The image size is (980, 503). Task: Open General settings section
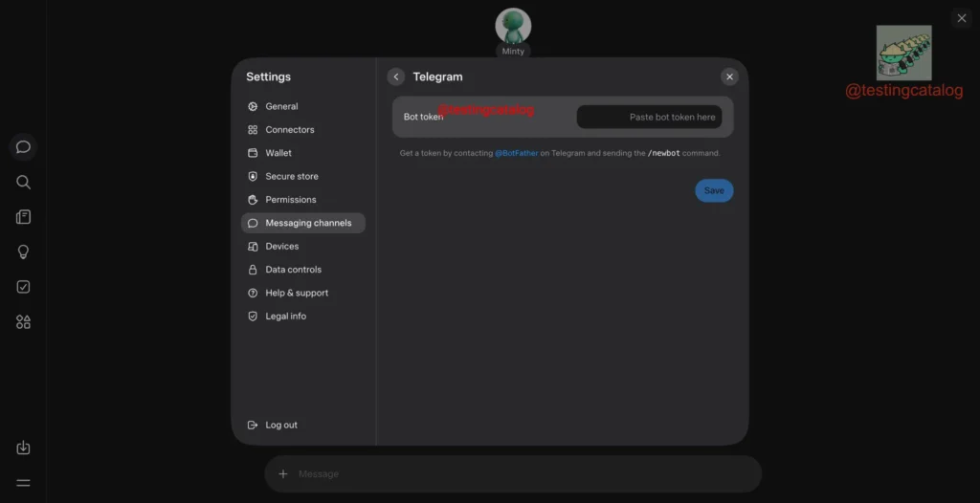pos(303,107)
